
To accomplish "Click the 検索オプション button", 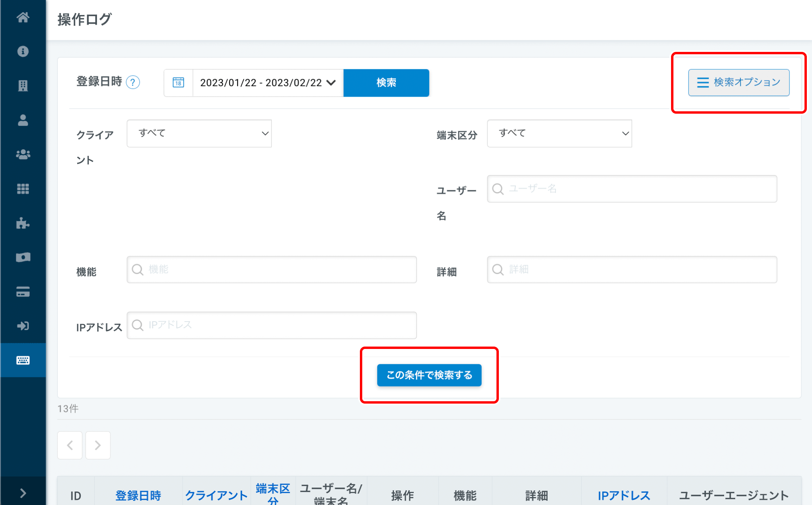I will 738,82.
